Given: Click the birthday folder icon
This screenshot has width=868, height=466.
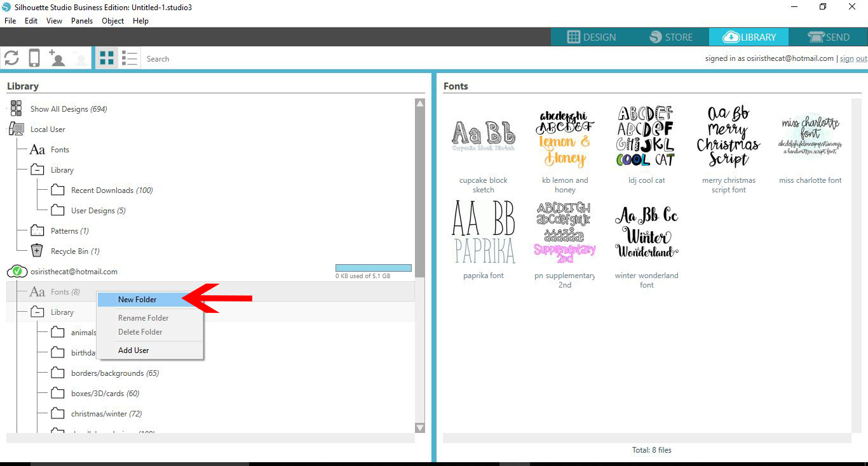Looking at the screenshot, I should click(58, 352).
